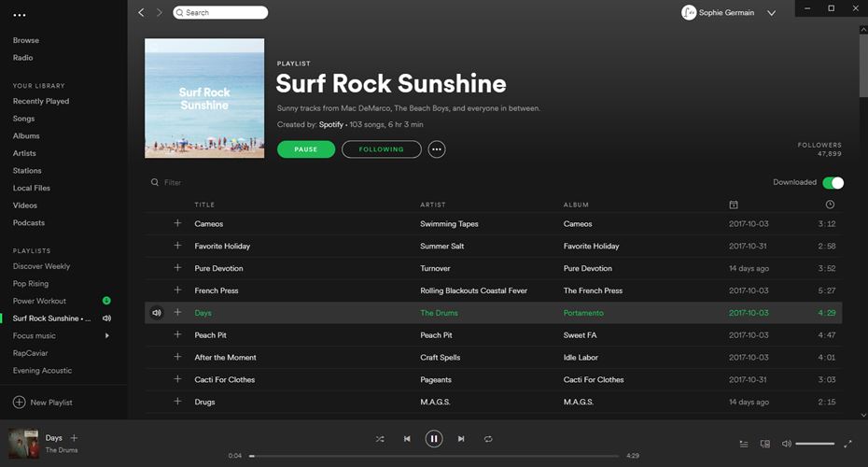Go forward with the right arrow
The width and height of the screenshot is (868, 467).
tap(160, 12)
